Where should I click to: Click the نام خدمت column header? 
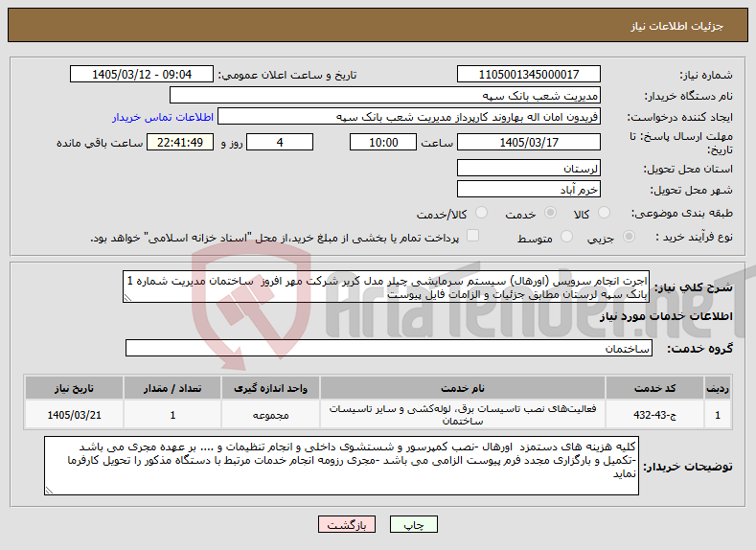[x=463, y=388]
